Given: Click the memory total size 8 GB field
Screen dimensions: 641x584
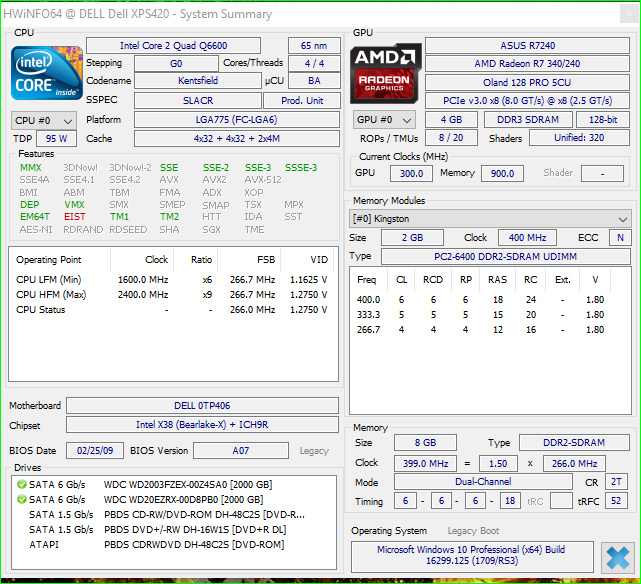Looking at the screenshot, I should coord(425,443).
